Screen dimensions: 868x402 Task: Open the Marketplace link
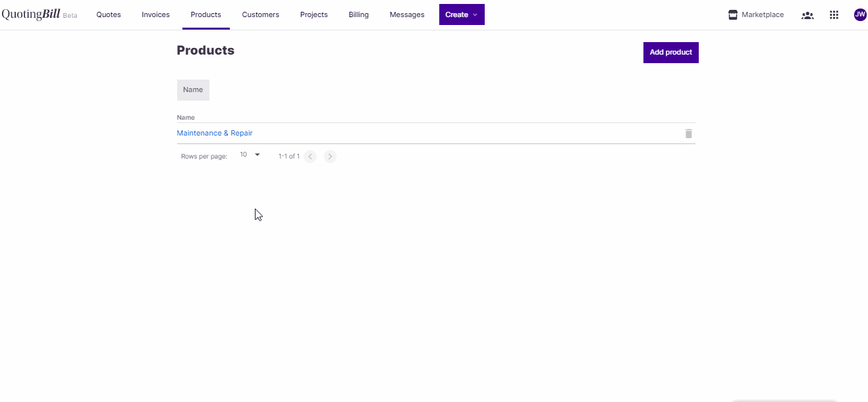click(756, 14)
